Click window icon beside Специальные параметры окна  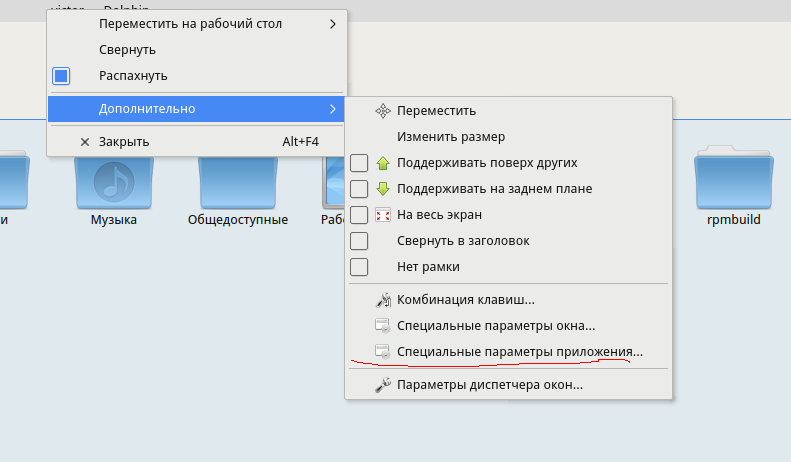383,326
